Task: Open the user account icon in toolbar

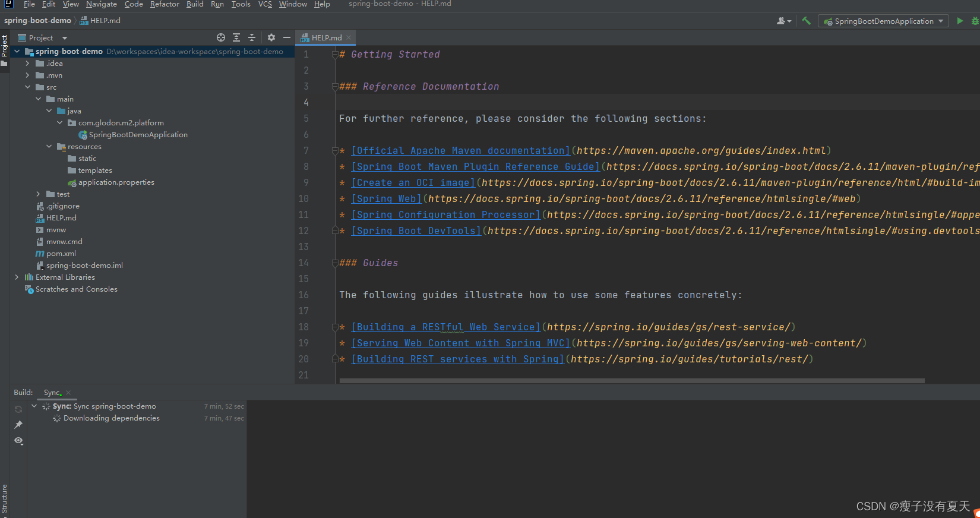Action: pos(784,21)
